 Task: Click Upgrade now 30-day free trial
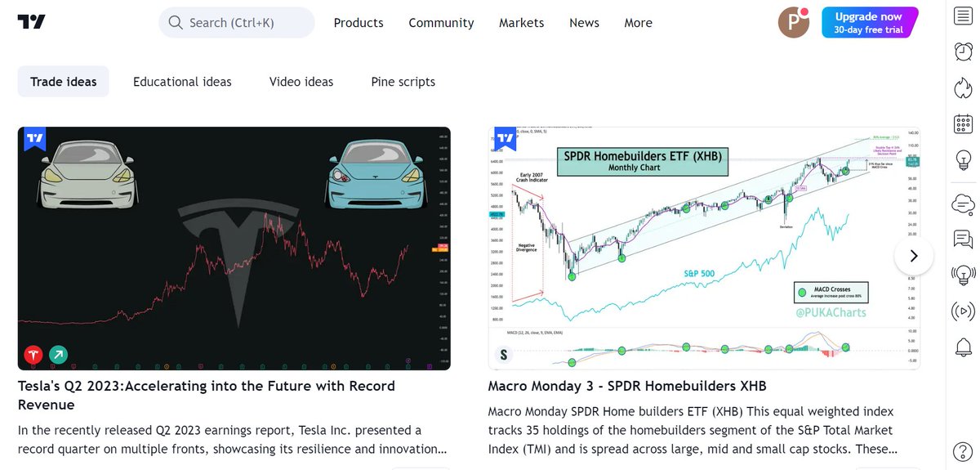868,23
